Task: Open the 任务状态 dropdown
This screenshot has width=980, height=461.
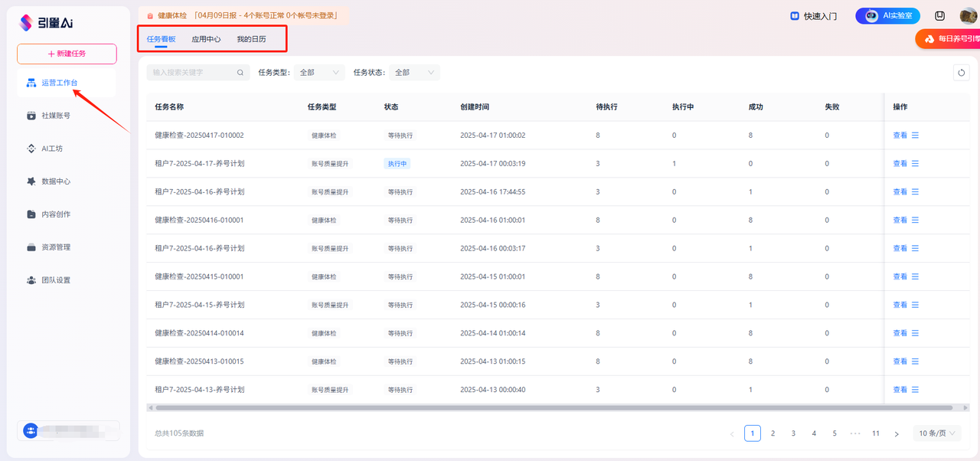Action: click(415, 73)
